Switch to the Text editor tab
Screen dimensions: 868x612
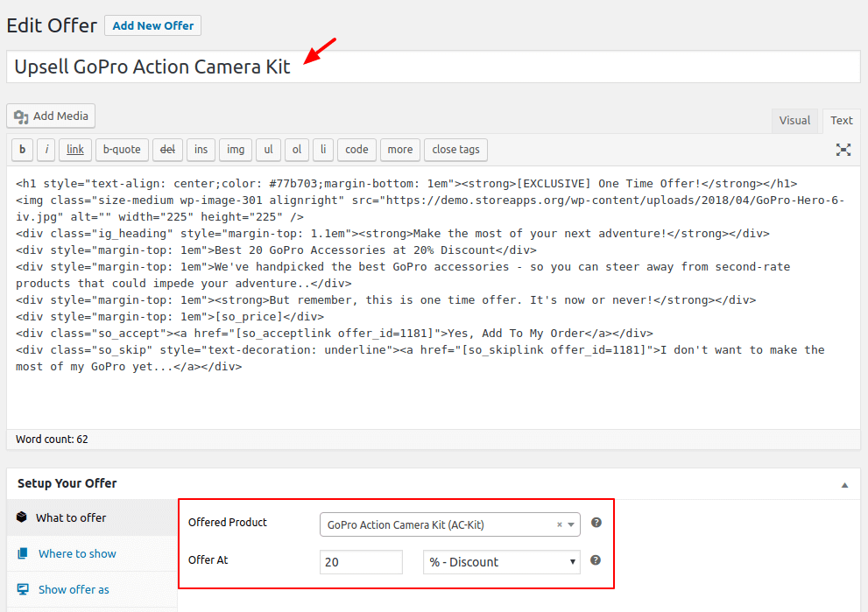point(841,121)
